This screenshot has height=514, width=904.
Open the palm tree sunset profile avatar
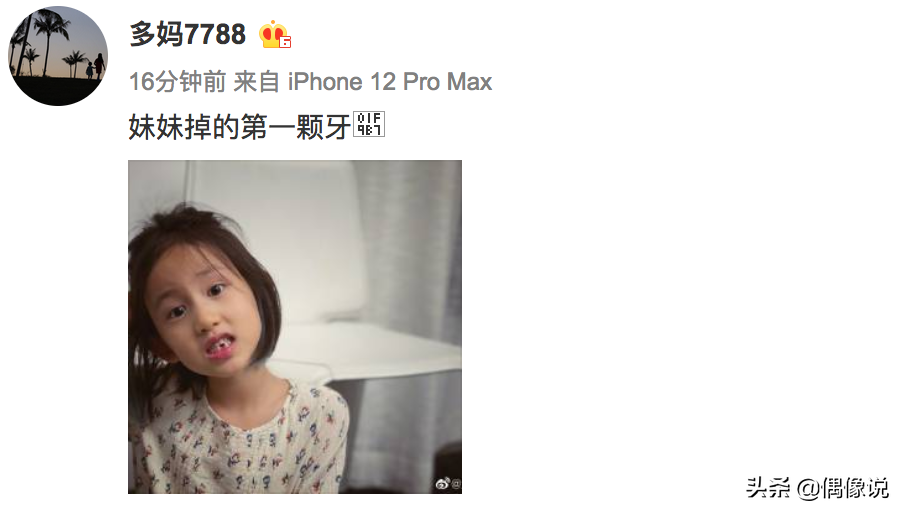point(58,56)
